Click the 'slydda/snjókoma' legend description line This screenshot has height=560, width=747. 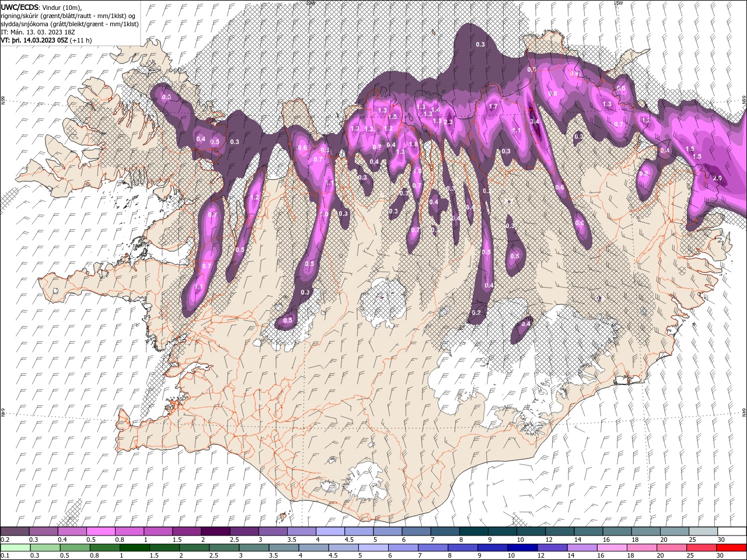[x=69, y=23]
